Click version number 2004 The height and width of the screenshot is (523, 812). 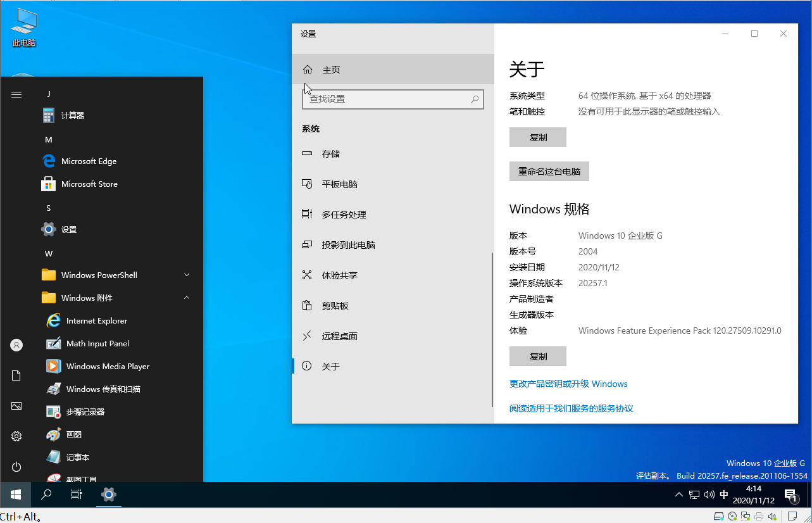[588, 251]
